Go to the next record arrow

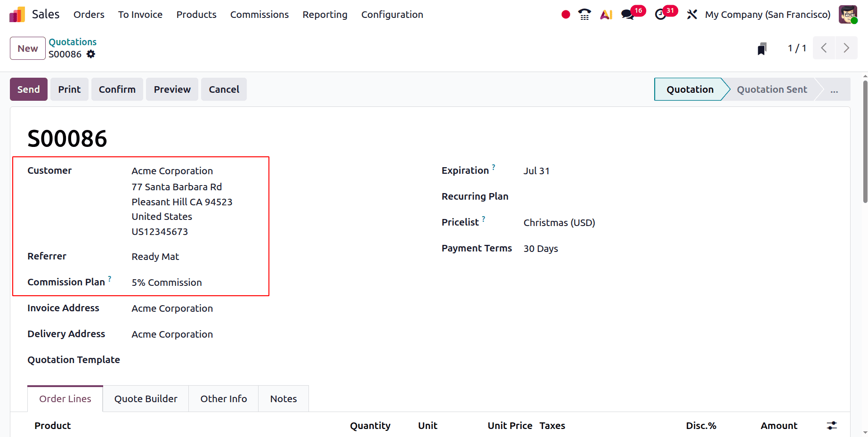(846, 48)
